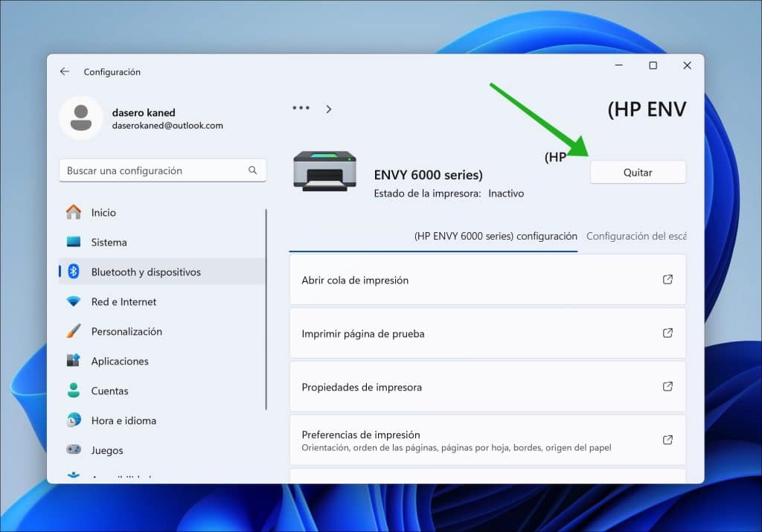Image resolution: width=762 pixels, height=532 pixels.
Task: Minimize the Configuración window
Action: [x=619, y=65]
